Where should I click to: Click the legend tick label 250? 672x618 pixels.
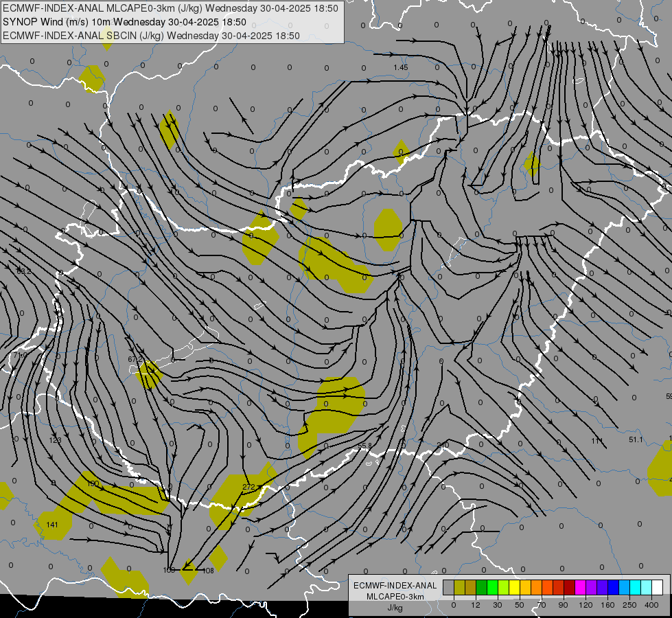tap(629, 605)
